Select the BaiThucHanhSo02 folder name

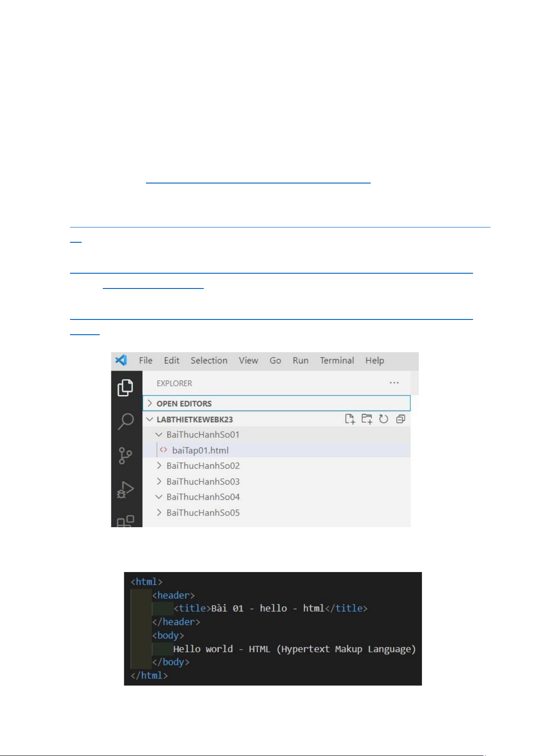(203, 465)
